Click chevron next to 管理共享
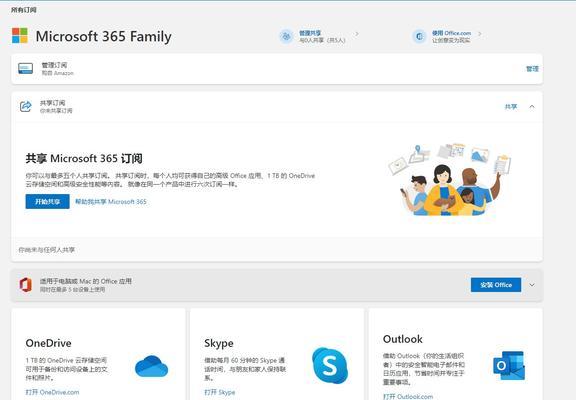This screenshot has height=400, width=576. click(357, 34)
